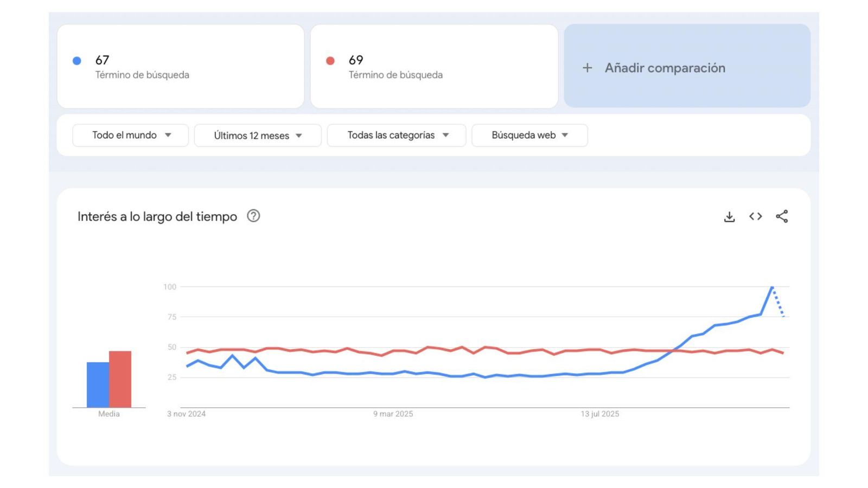Image resolution: width=868 pixels, height=488 pixels.
Task: Click the plus icon for adding comparison
Action: [588, 68]
